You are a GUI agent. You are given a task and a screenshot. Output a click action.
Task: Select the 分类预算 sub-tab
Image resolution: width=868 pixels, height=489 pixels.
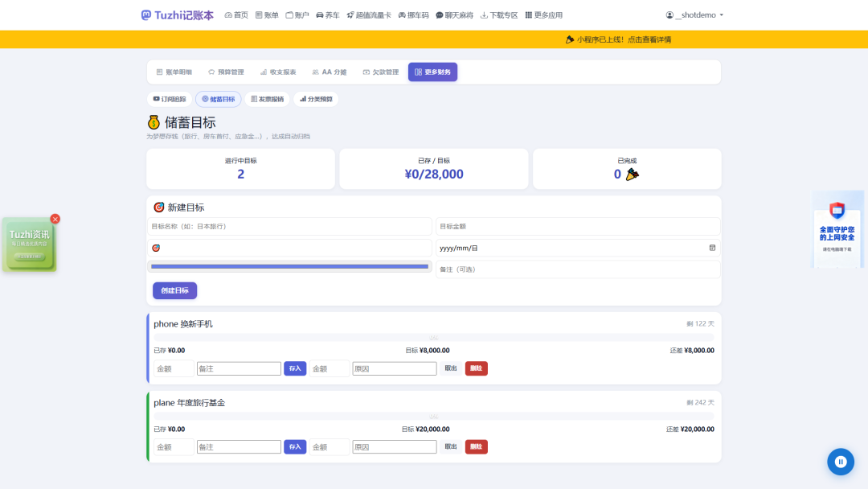[x=316, y=99]
